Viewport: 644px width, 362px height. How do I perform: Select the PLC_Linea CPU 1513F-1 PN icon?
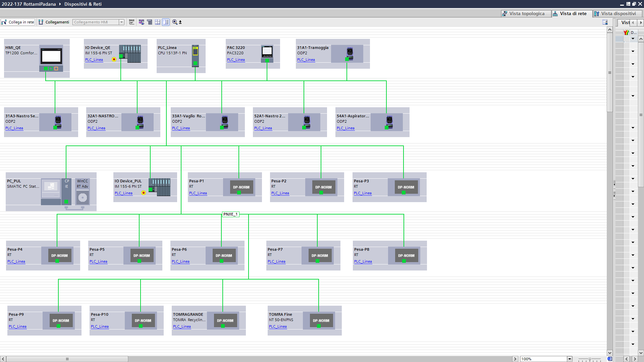point(195,56)
